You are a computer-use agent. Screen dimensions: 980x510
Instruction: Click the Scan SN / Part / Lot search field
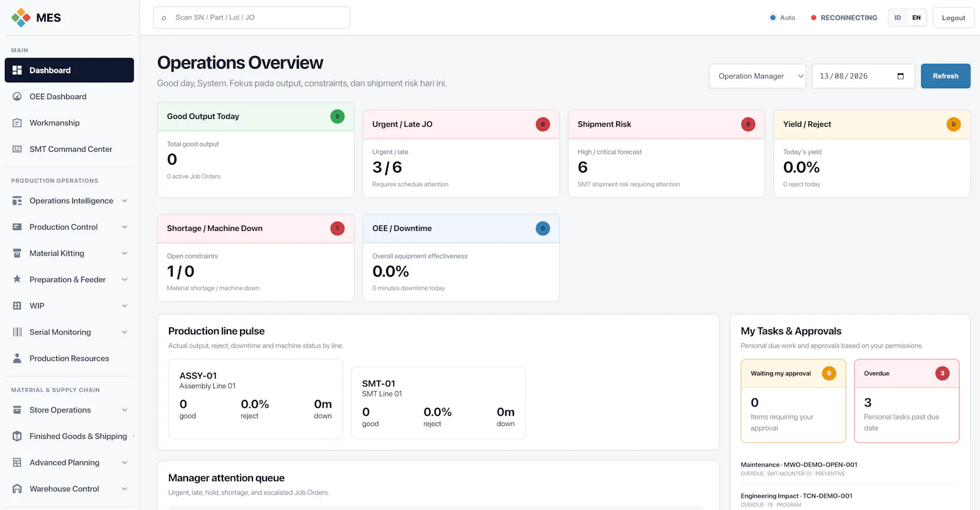[252, 18]
